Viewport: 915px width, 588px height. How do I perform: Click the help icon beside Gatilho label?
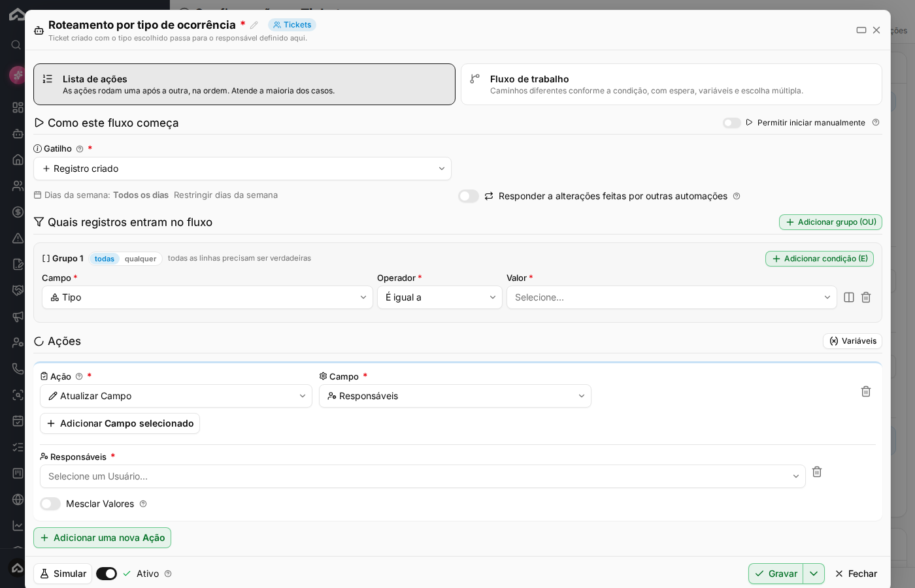[x=80, y=149]
